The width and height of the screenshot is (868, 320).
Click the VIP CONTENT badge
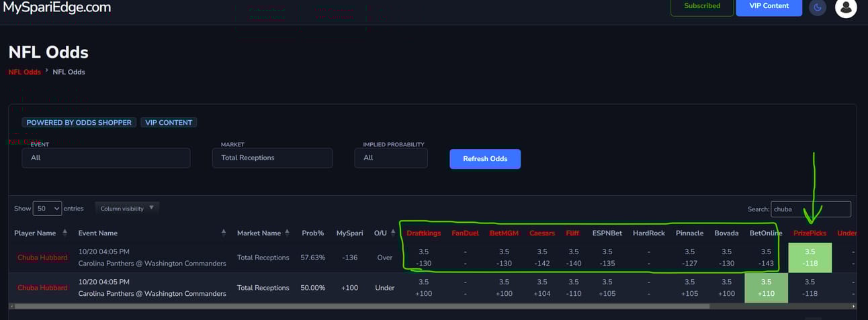tap(169, 123)
